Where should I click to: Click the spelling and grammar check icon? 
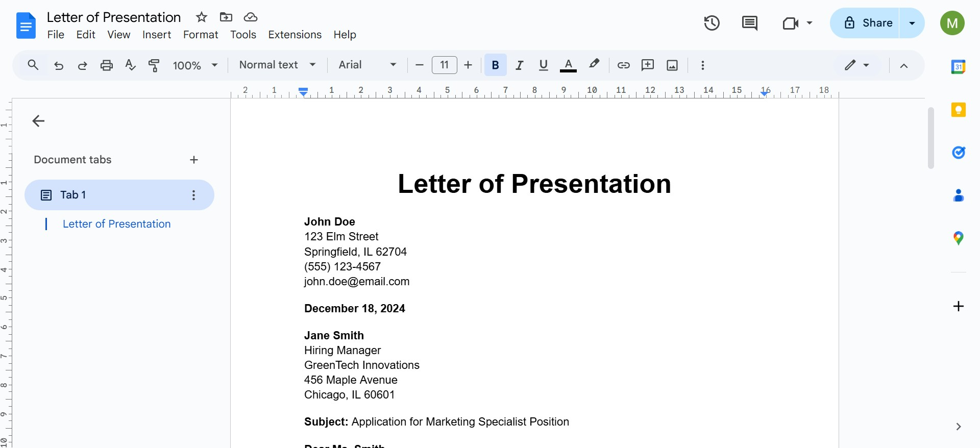[130, 65]
